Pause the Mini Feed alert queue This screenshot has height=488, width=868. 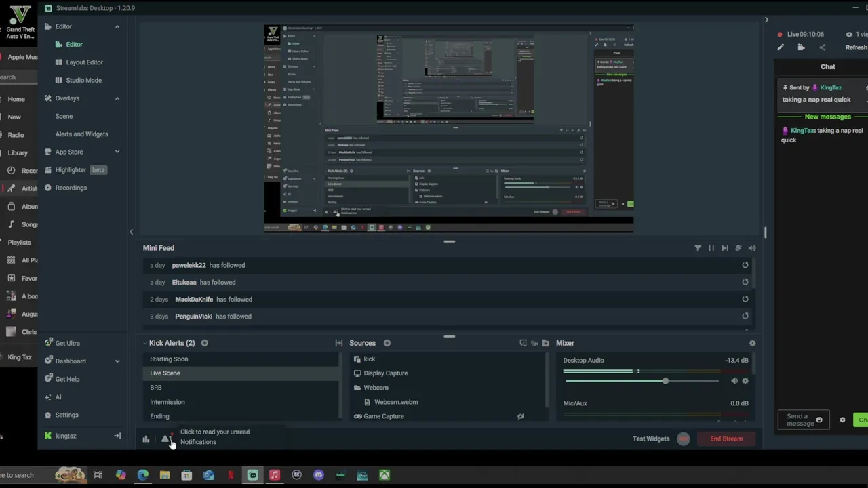point(711,248)
